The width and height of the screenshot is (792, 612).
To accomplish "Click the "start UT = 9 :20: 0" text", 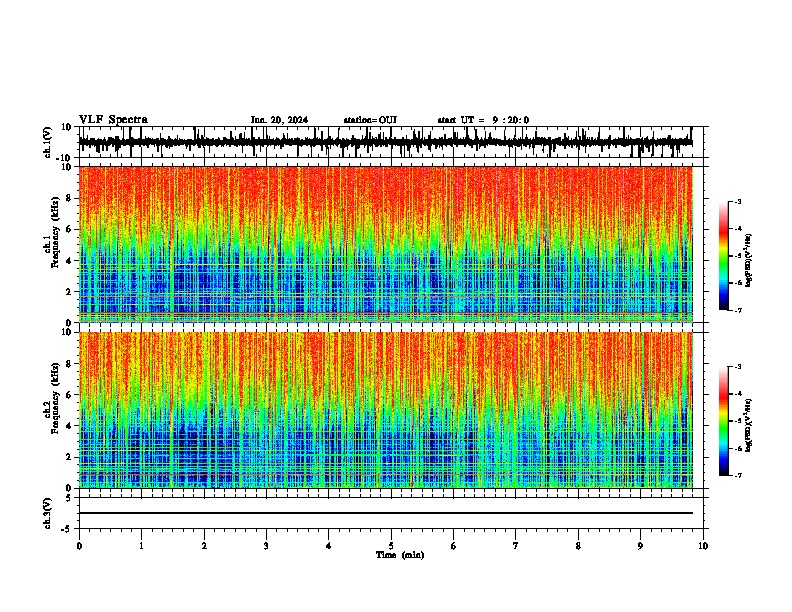I will pyautogui.click(x=483, y=120).
